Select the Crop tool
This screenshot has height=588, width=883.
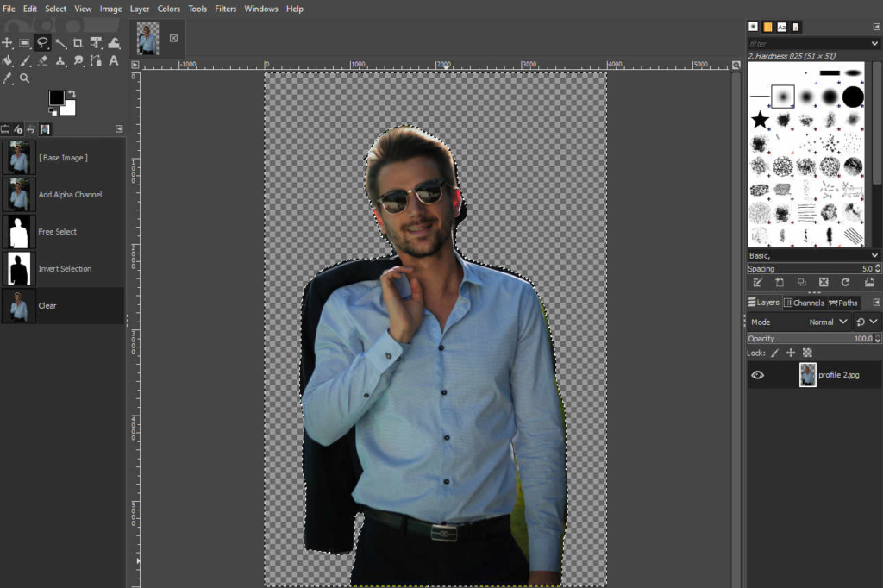[78, 42]
